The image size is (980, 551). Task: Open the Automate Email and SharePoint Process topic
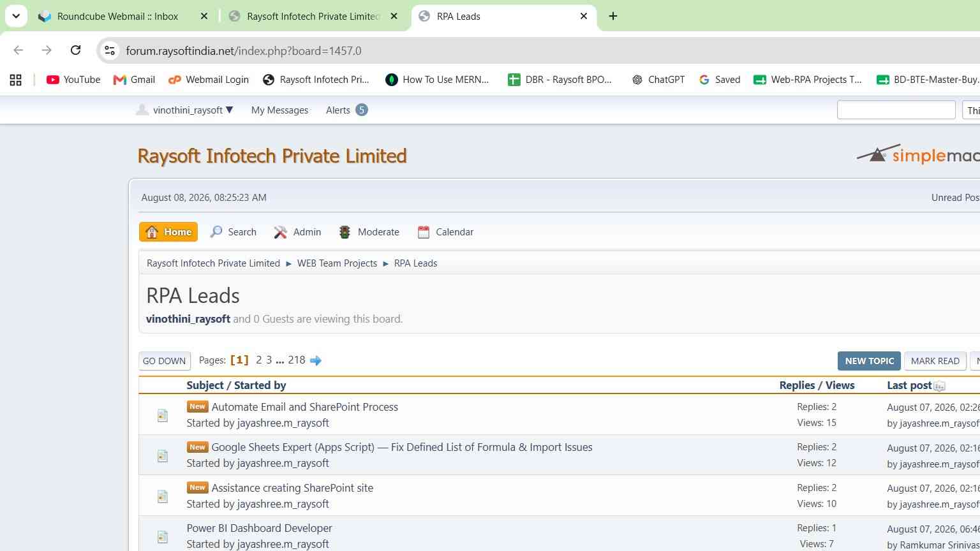[304, 407]
